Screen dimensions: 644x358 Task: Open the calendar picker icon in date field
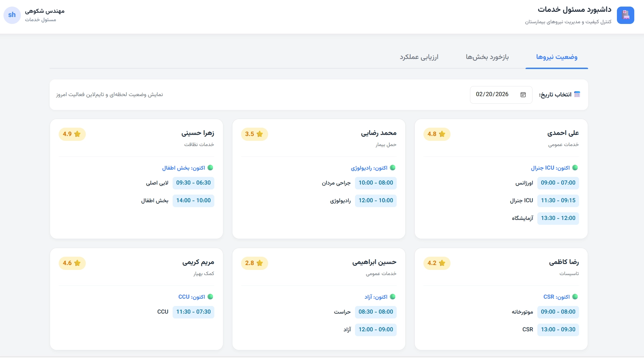pyautogui.click(x=523, y=95)
